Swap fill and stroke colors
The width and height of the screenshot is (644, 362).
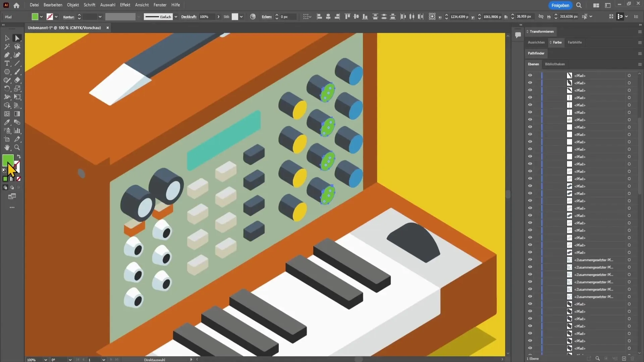click(x=19, y=157)
